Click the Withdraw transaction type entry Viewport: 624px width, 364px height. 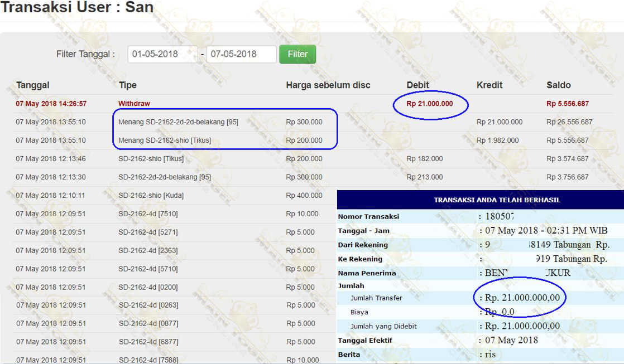point(134,104)
